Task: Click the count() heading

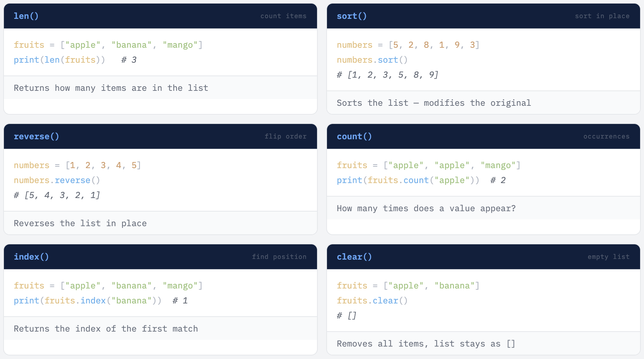Action: click(354, 136)
